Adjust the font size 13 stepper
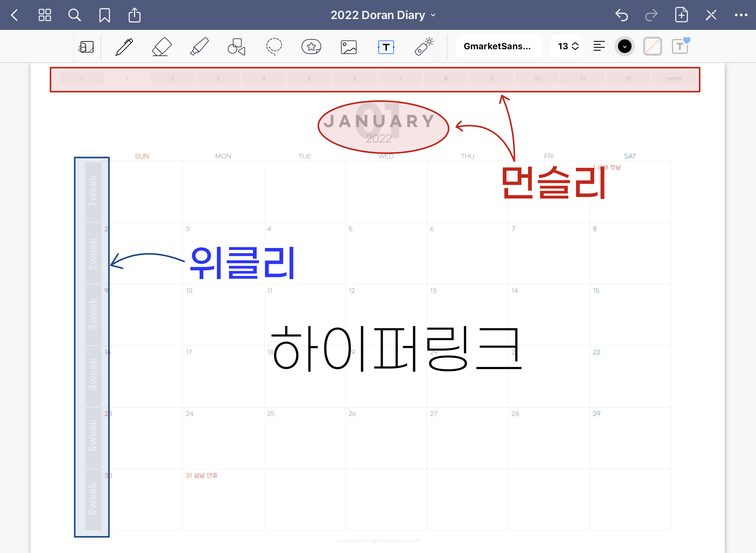 pyautogui.click(x=567, y=46)
